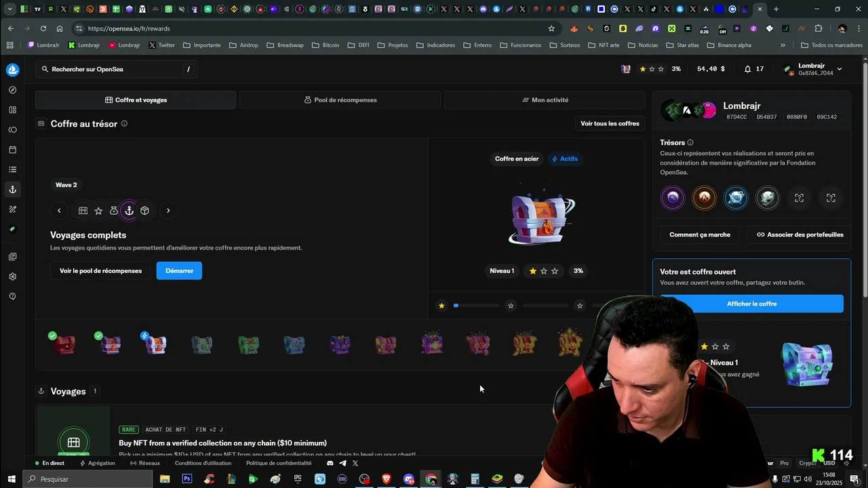868x488 pixels.
Task: Select the grey silver treasure badge
Action: click(x=767, y=198)
